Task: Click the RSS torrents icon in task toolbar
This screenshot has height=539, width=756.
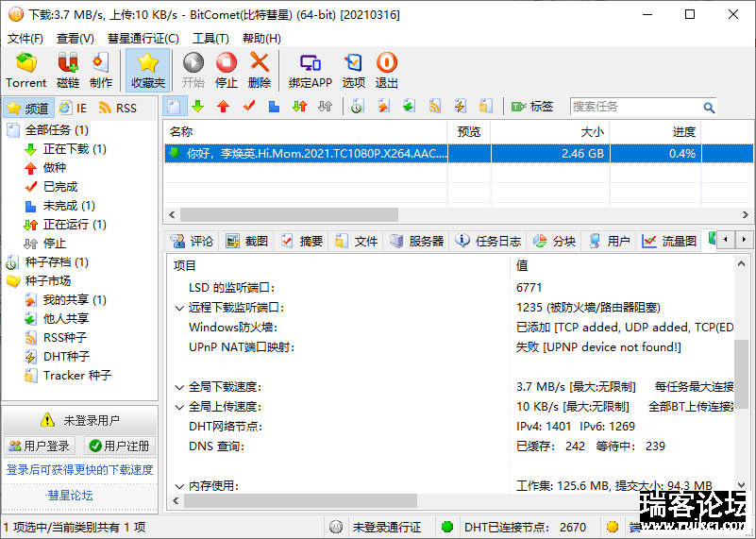Action: [x=435, y=106]
